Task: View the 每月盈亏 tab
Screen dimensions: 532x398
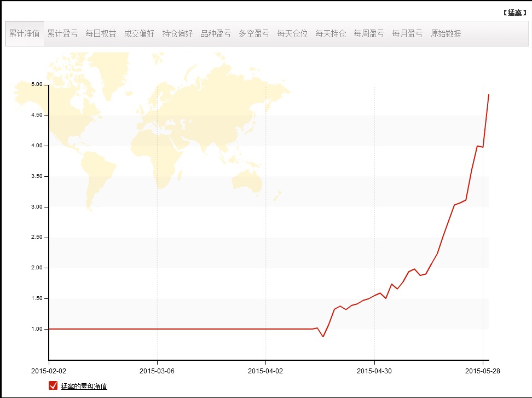Action: [x=408, y=33]
